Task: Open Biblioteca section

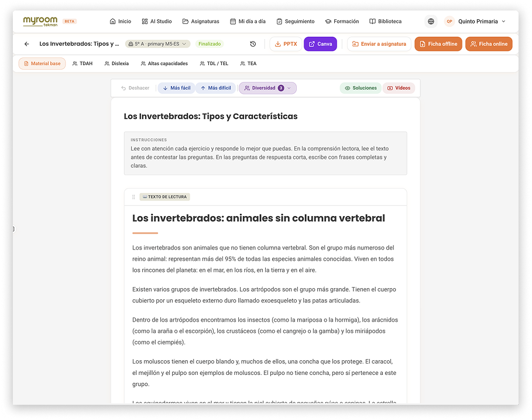Action: (x=386, y=22)
